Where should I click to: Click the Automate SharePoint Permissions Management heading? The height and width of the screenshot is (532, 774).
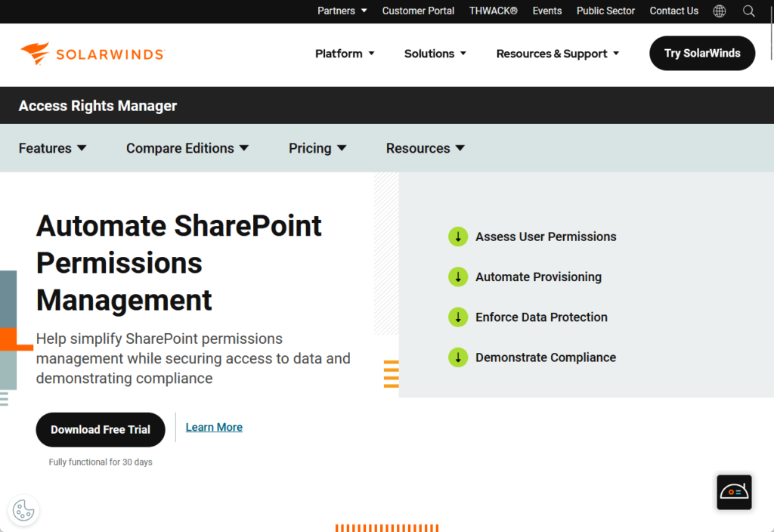(178, 263)
